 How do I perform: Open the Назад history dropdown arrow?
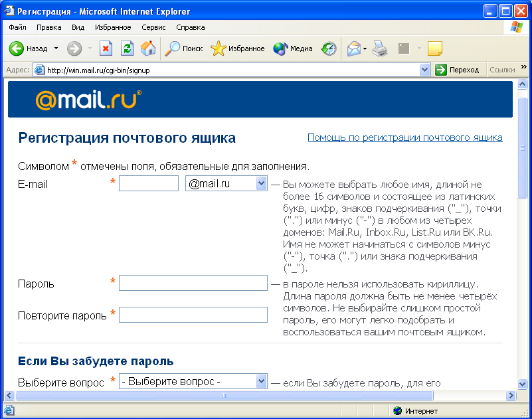click(56, 48)
